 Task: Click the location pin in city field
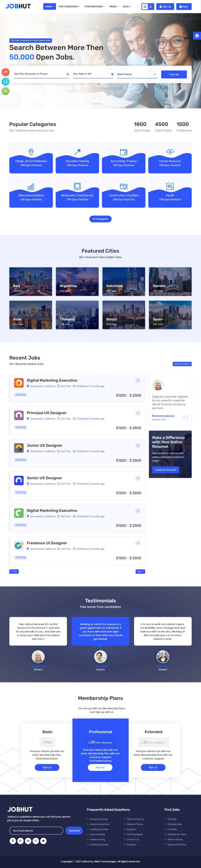[112, 74]
